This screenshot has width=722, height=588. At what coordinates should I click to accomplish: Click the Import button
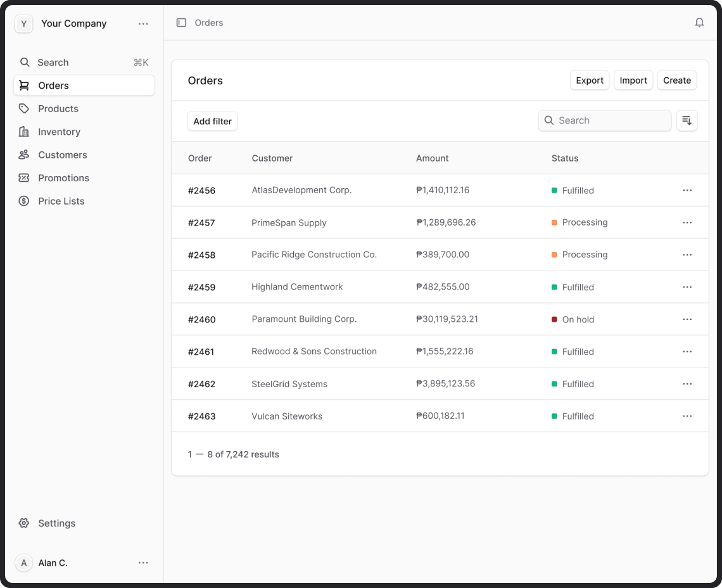point(633,80)
